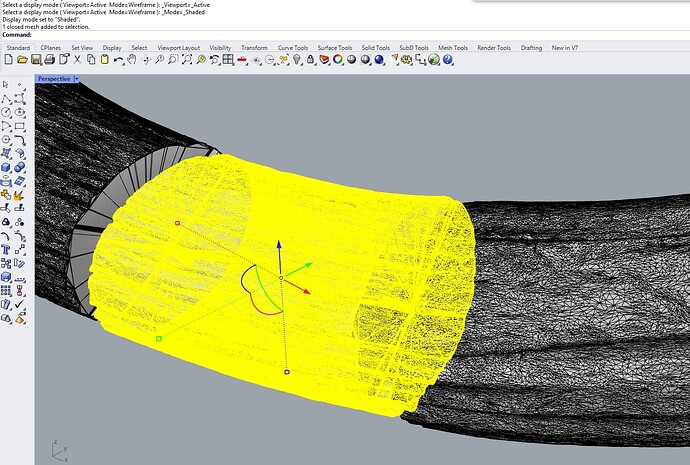
Task: Open the Render Tools tab
Action: point(494,48)
